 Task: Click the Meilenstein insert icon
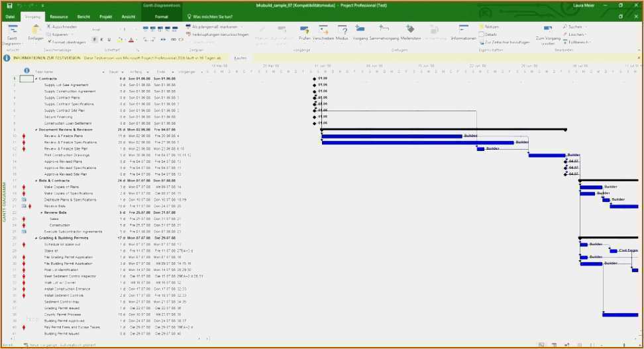pos(411,30)
